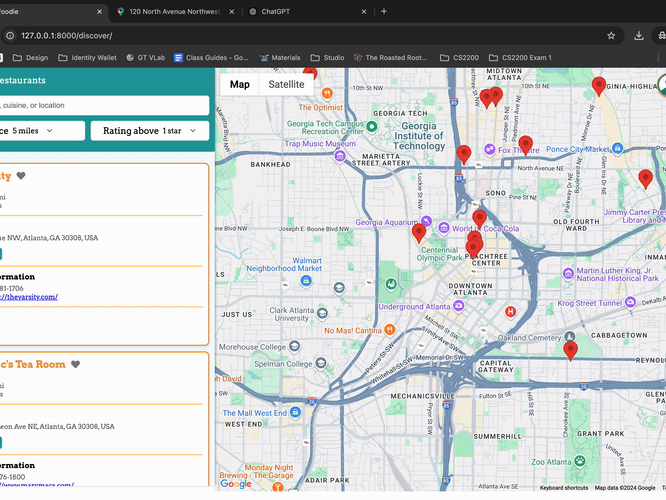Click Georgia Aquarium purple icon
The height and width of the screenshot is (500, 666).
(426, 221)
